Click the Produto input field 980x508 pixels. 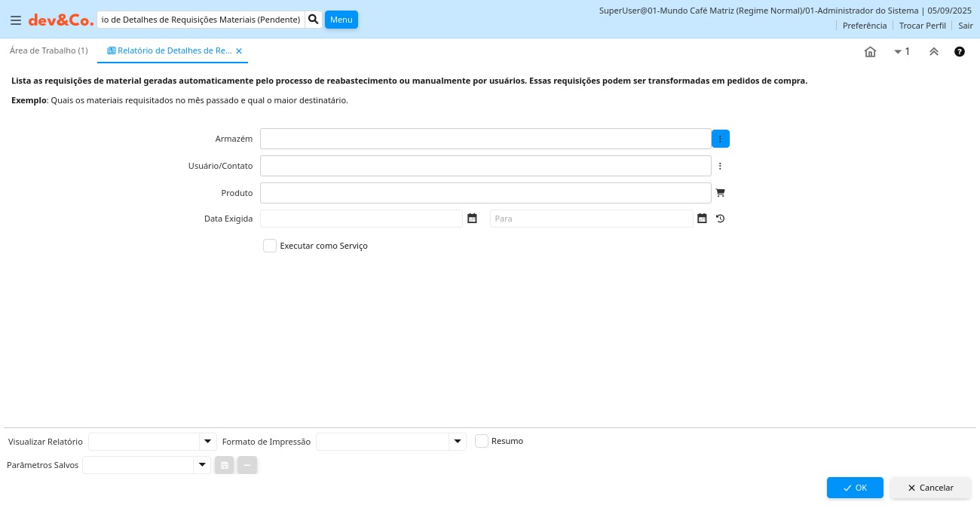pos(485,193)
